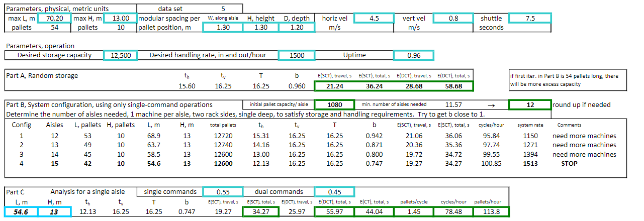
Task: Click L, m value 68.9 in config 1
Action: coord(153,136)
